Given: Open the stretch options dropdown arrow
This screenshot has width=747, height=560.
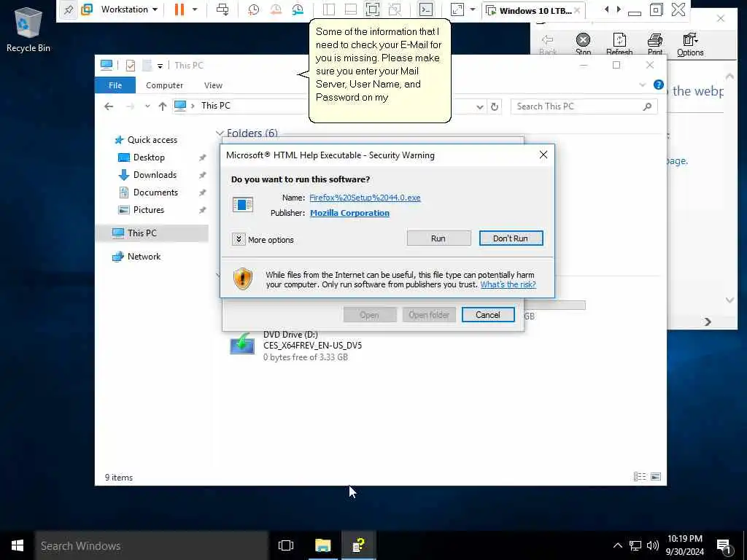Looking at the screenshot, I should pos(473,9).
